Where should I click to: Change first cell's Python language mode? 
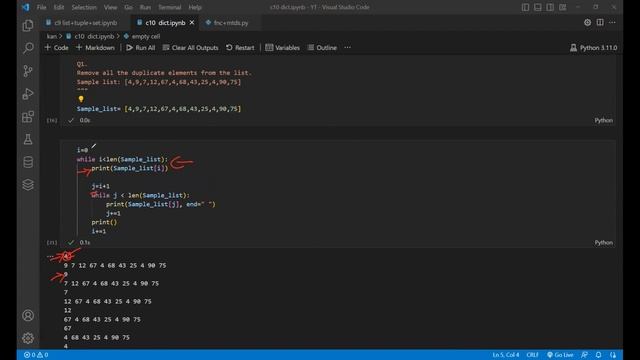coord(603,120)
